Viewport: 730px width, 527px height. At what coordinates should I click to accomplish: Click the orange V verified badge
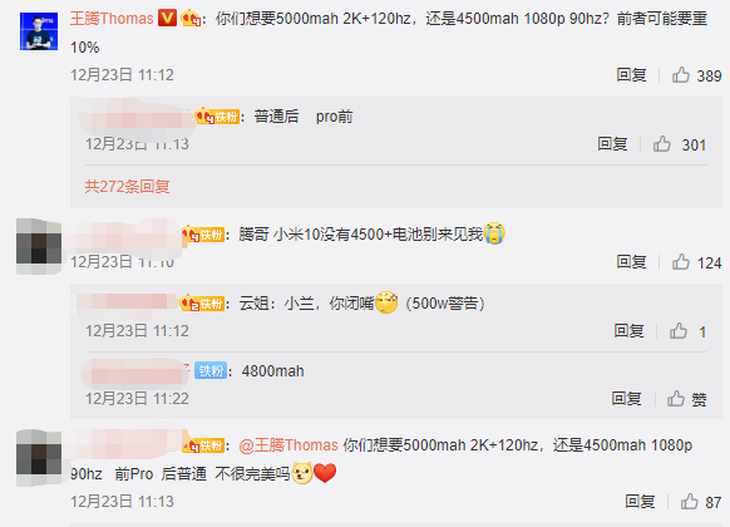click(x=168, y=18)
